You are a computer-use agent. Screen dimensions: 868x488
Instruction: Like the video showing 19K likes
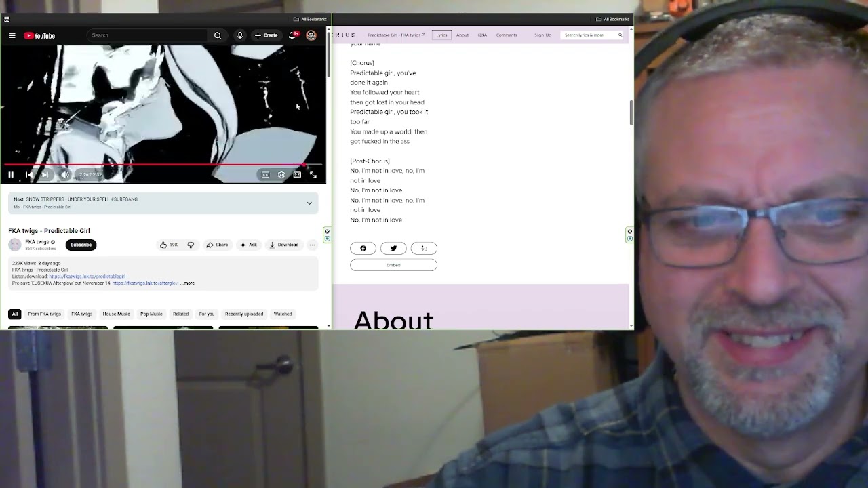[x=169, y=245]
